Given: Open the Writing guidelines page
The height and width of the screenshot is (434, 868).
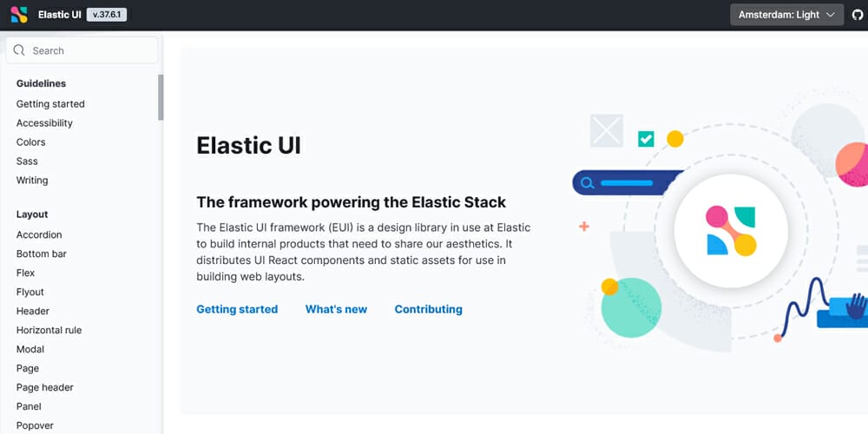Looking at the screenshot, I should (32, 181).
